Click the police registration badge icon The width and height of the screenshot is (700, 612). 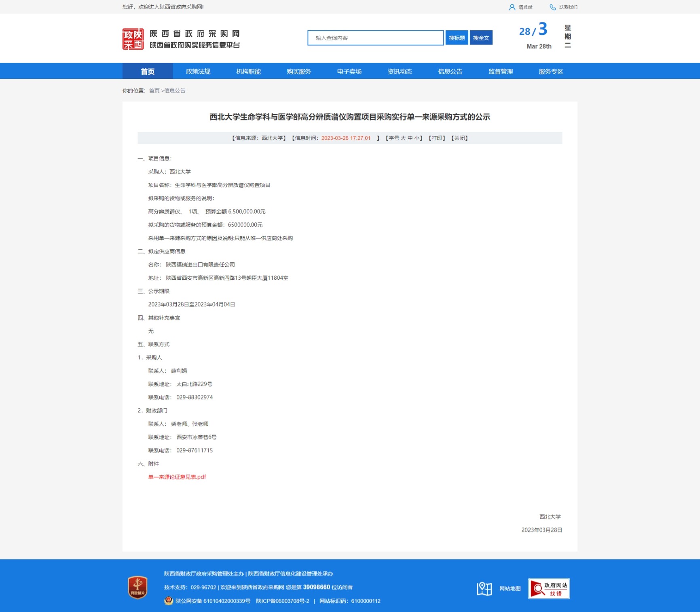[x=169, y=601]
